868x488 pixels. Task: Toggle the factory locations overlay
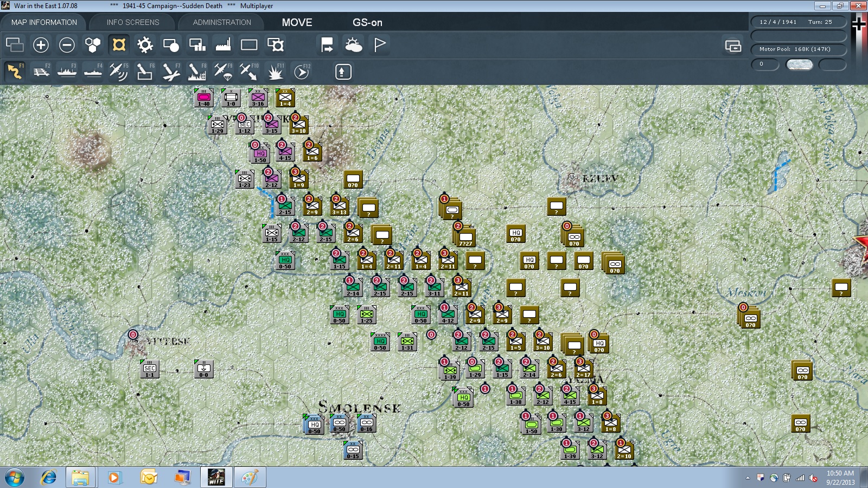point(223,45)
